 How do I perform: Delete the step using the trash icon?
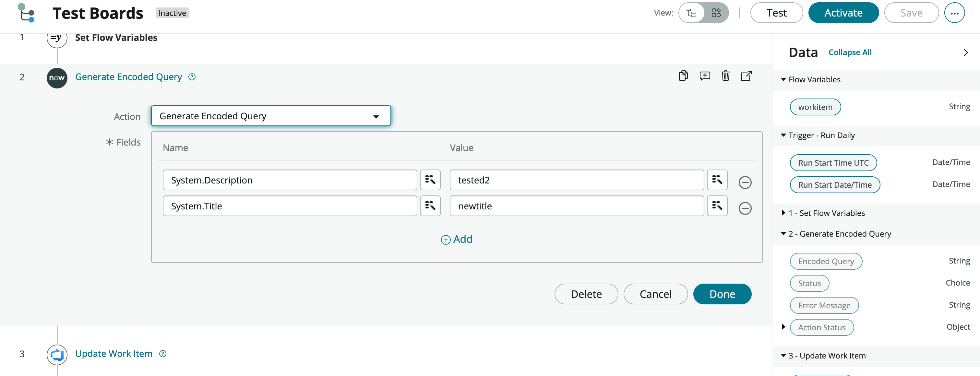tap(725, 76)
